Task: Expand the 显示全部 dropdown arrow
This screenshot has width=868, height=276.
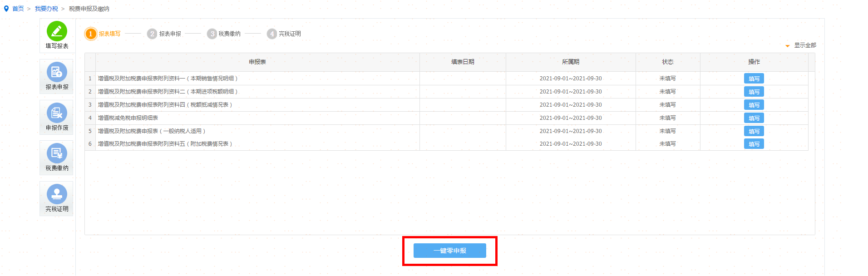Action: tap(788, 46)
